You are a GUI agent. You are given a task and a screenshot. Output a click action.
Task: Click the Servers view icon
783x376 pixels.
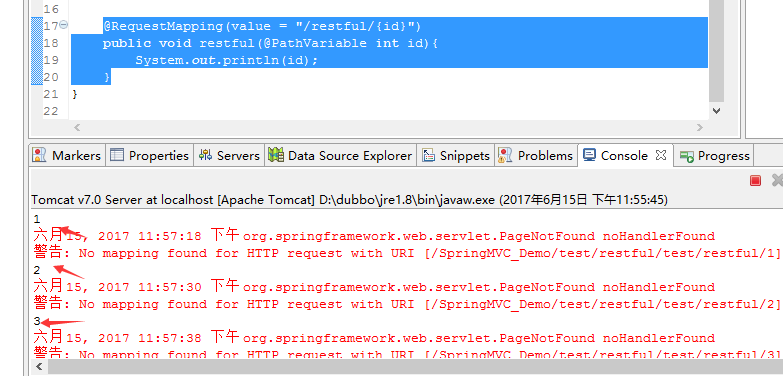tap(205, 155)
